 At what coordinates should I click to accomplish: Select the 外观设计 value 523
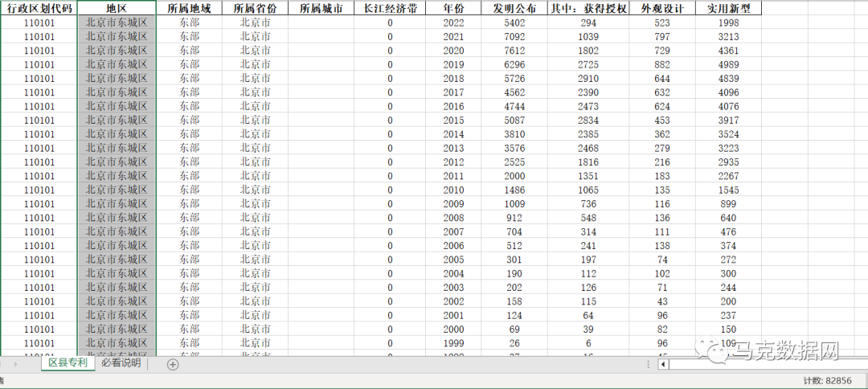[x=662, y=23]
